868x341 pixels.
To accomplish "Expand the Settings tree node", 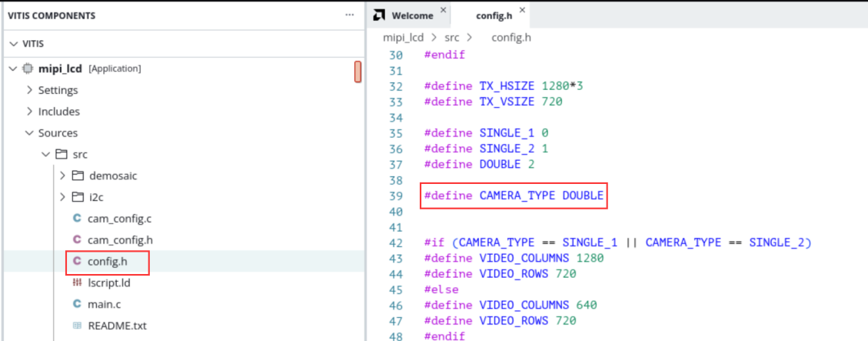I will pyautogui.click(x=30, y=90).
